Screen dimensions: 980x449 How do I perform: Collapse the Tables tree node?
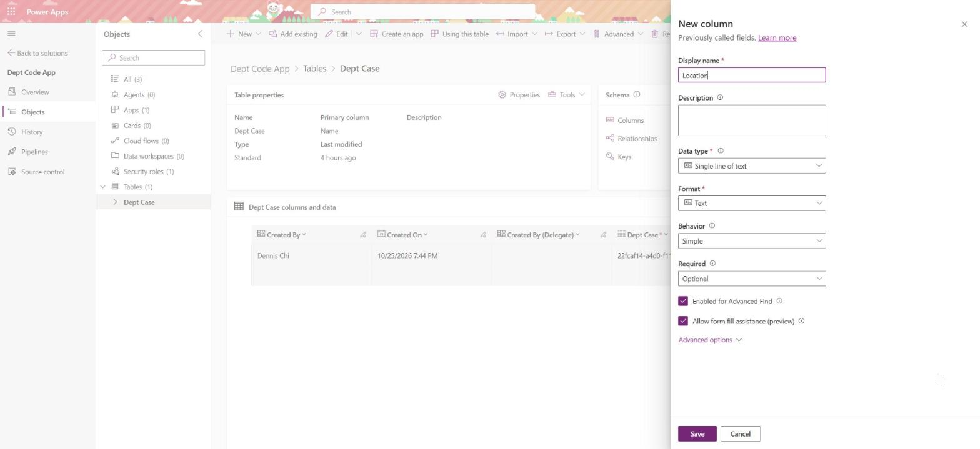(x=103, y=187)
